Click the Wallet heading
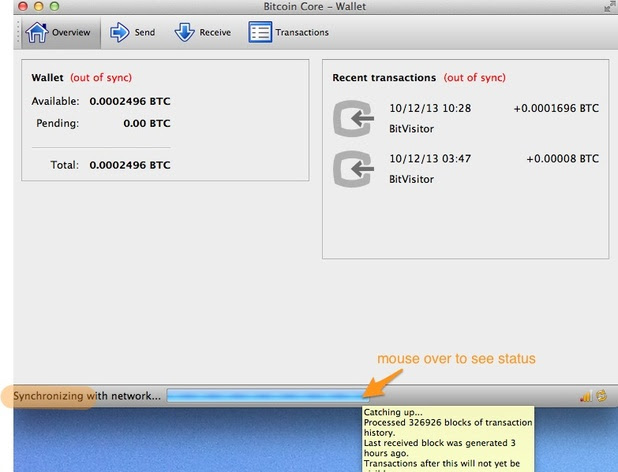Screen dimensions: 618x472 47,78
